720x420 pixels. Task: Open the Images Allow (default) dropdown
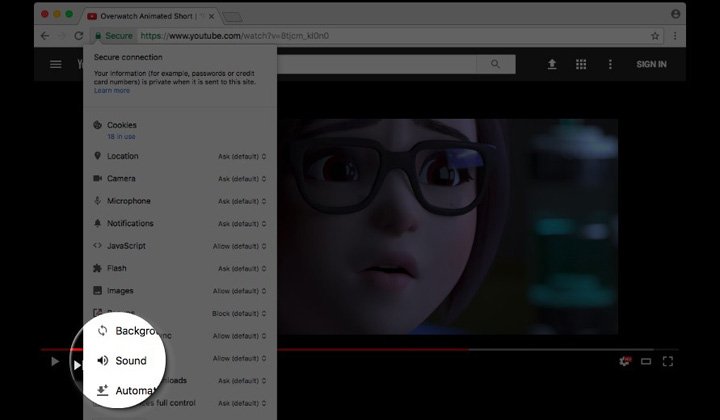click(x=239, y=291)
